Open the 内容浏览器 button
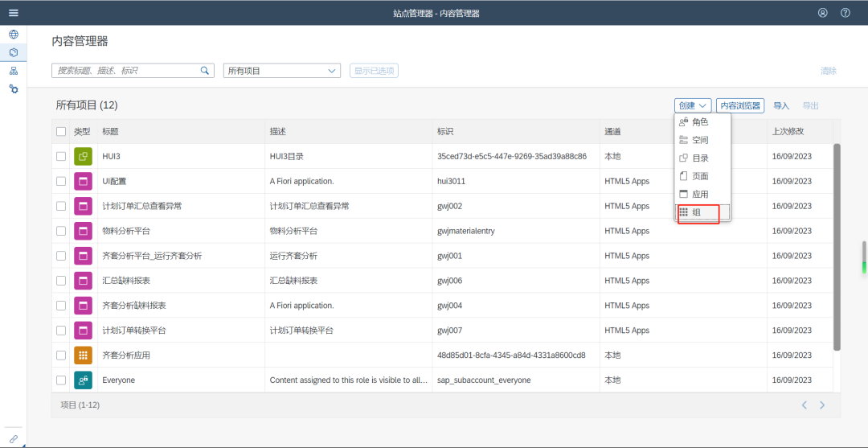The height and width of the screenshot is (448, 868). 740,105
